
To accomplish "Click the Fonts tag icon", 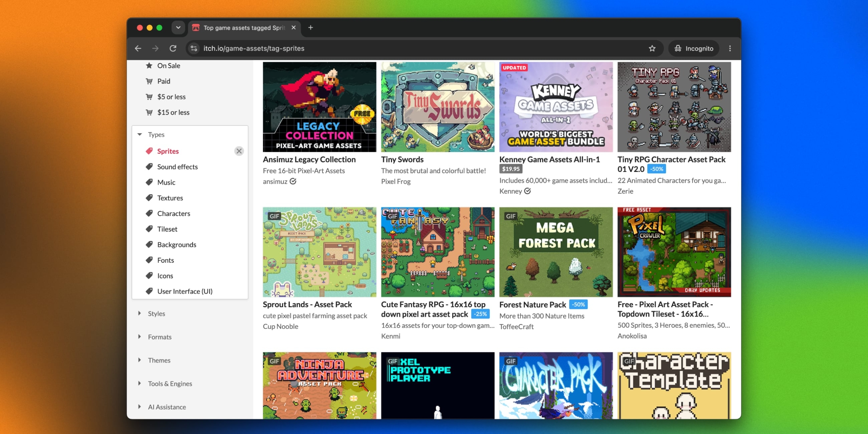I will coord(149,260).
